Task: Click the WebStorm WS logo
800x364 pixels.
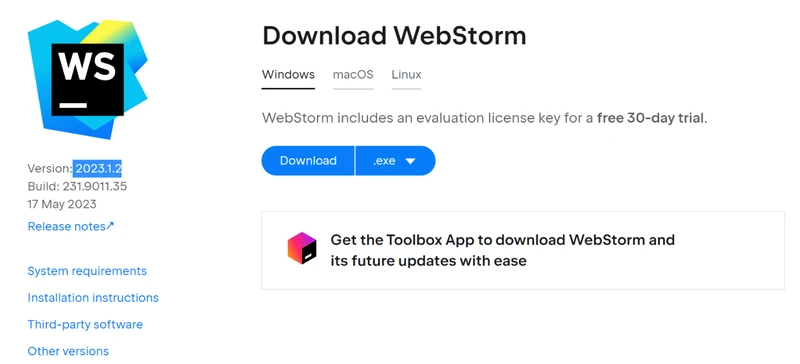Action: [x=87, y=79]
